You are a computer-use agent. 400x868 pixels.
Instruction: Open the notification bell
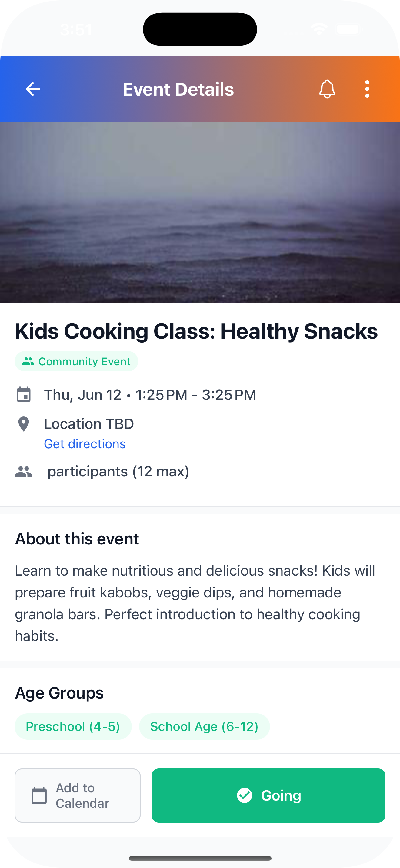coord(327,89)
